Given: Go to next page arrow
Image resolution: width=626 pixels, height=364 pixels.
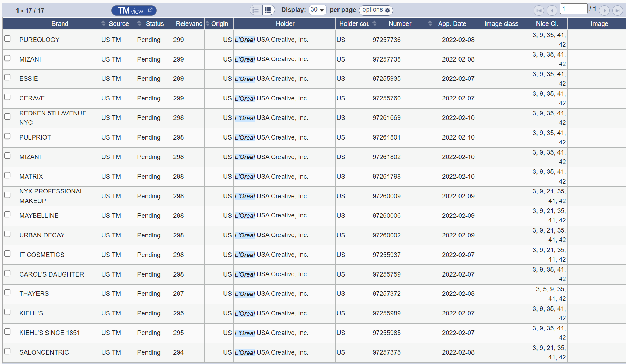Looking at the screenshot, I should point(604,10).
